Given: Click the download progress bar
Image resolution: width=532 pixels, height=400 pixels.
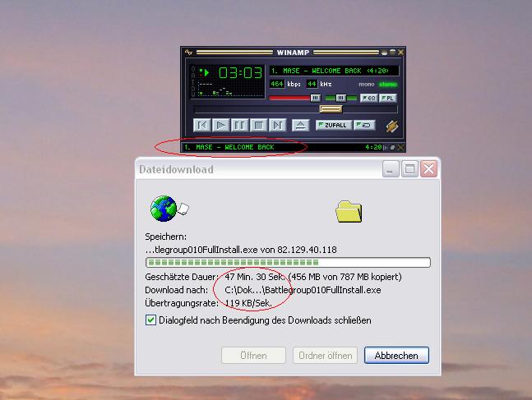Looking at the screenshot, I should pyautogui.click(x=288, y=262).
